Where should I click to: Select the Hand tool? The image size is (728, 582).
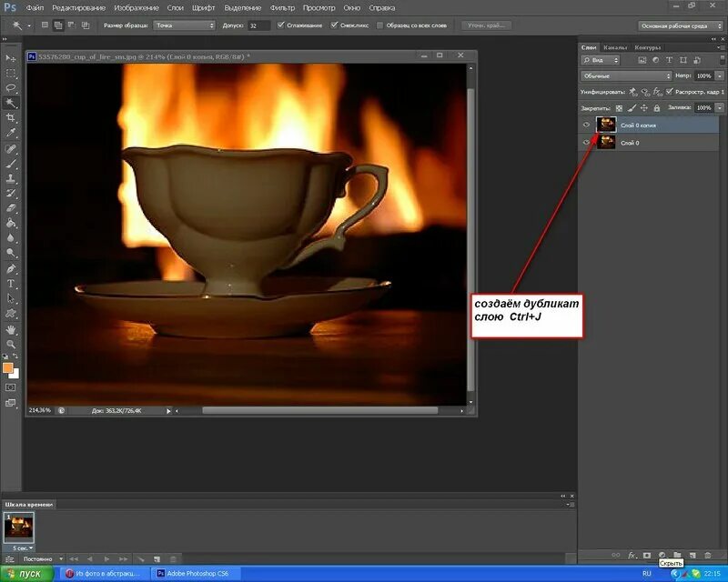[x=11, y=329]
